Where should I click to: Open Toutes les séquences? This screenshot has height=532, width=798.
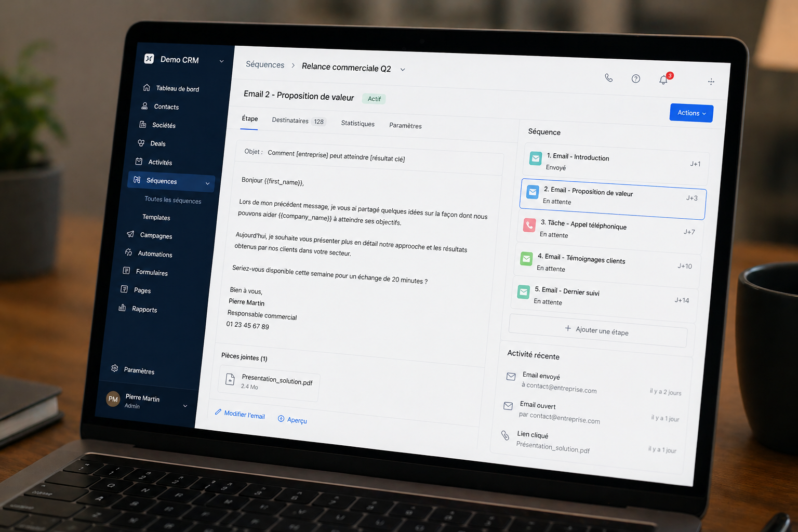click(x=172, y=199)
